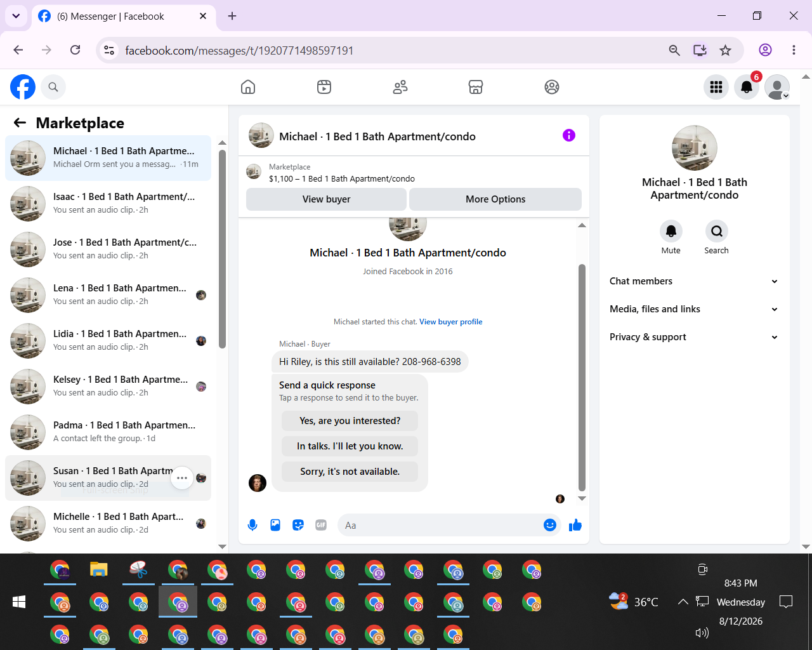Open the Friends icon in top navigation
The image size is (812, 650).
tap(400, 87)
